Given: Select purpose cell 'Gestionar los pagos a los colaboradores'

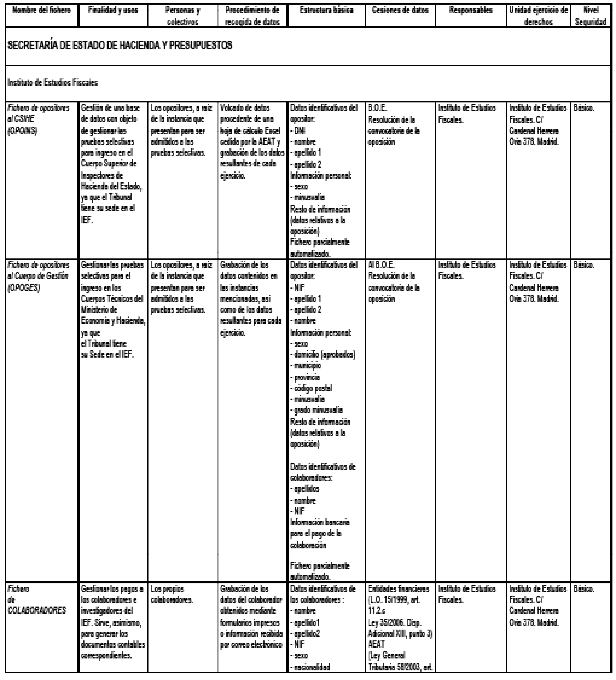Looking at the screenshot, I should 113,628.
